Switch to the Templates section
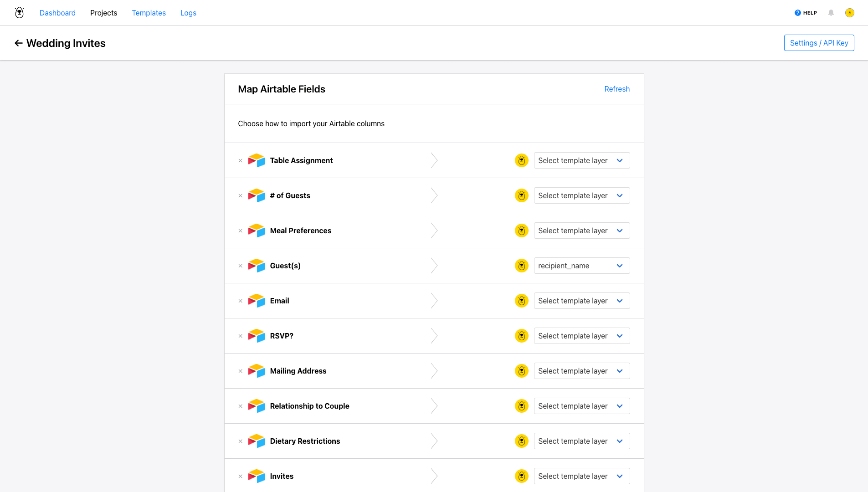868x492 pixels. coord(149,13)
